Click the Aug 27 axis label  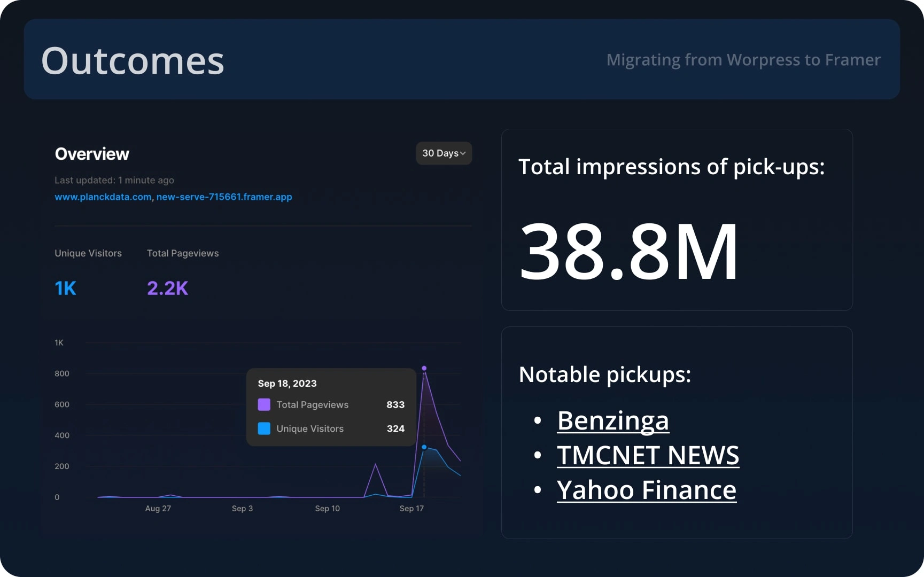158,509
